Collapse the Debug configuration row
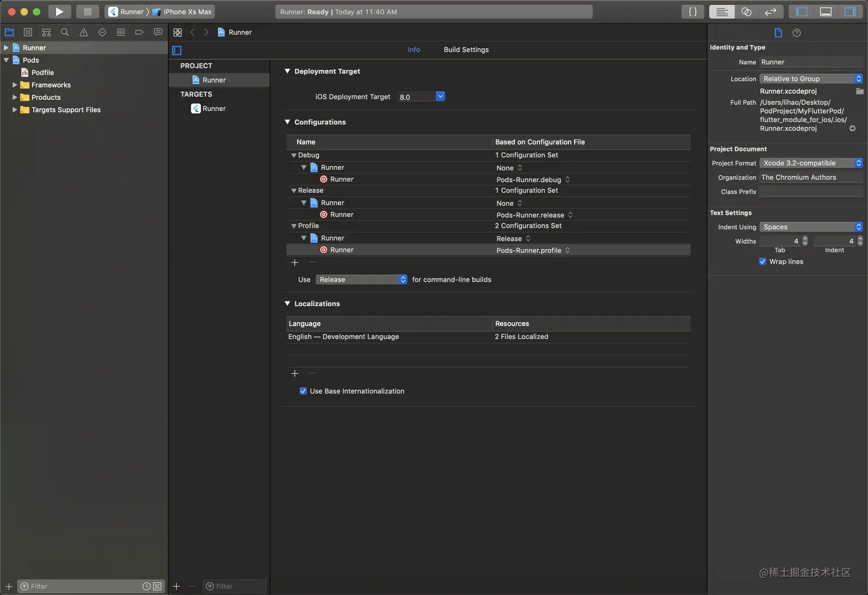 293,155
